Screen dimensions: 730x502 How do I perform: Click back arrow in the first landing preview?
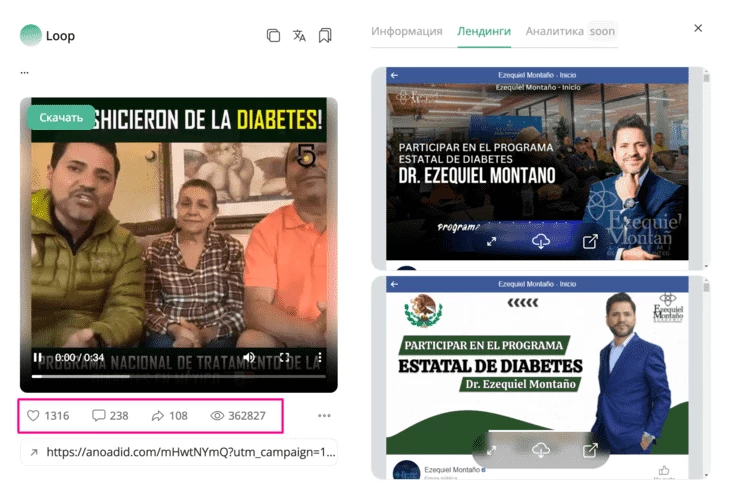[394, 75]
